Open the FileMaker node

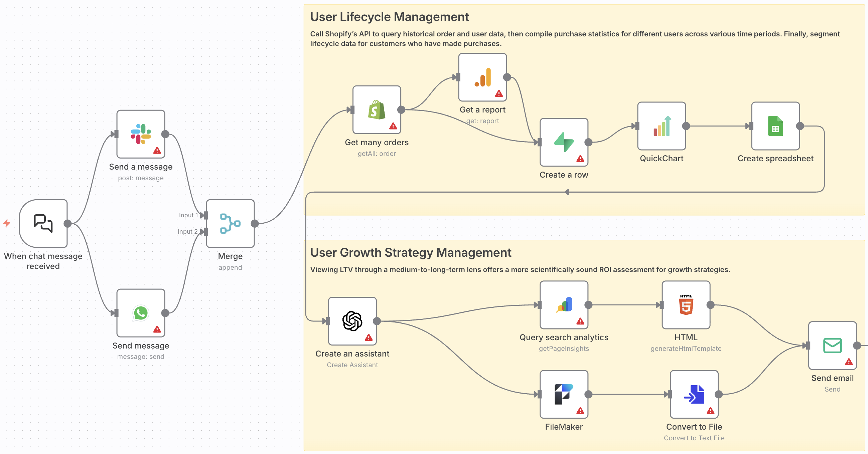[x=563, y=395]
